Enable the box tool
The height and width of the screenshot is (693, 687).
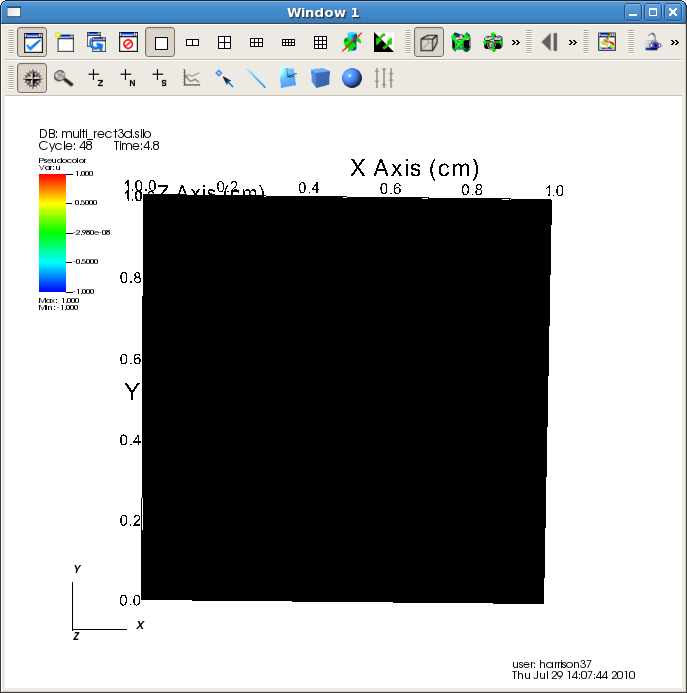[320, 78]
